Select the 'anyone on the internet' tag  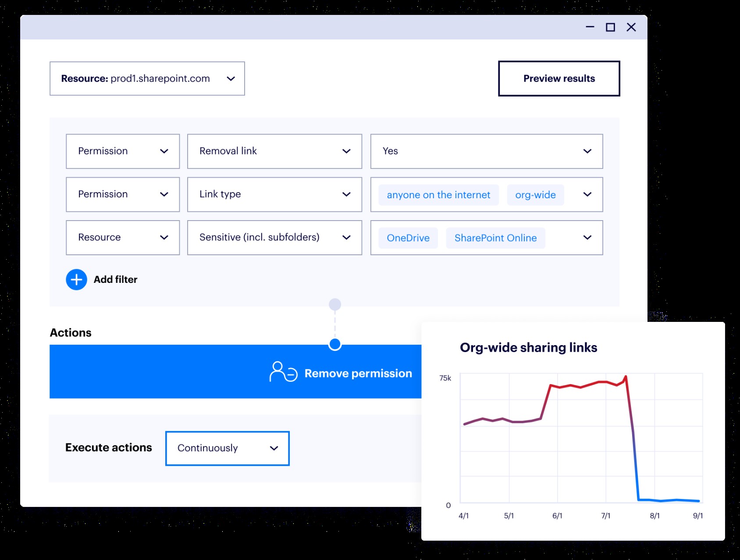click(438, 195)
